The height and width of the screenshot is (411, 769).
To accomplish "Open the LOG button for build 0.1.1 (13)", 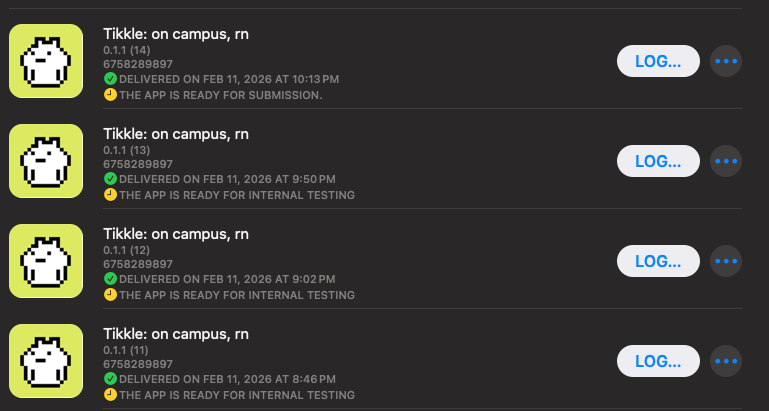I will point(658,161).
